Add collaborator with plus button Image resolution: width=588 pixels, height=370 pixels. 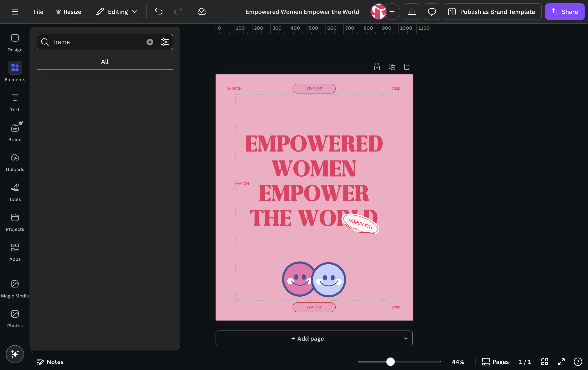(392, 12)
